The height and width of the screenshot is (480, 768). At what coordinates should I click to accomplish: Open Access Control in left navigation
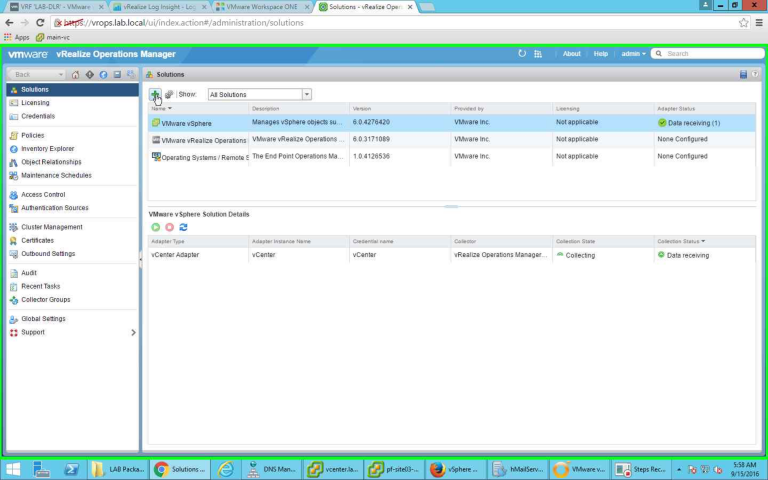coord(43,194)
